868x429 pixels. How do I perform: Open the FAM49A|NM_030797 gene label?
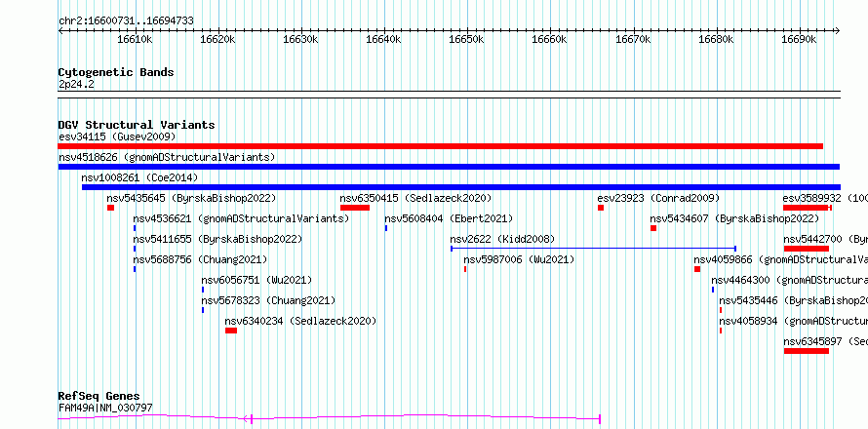(105, 408)
